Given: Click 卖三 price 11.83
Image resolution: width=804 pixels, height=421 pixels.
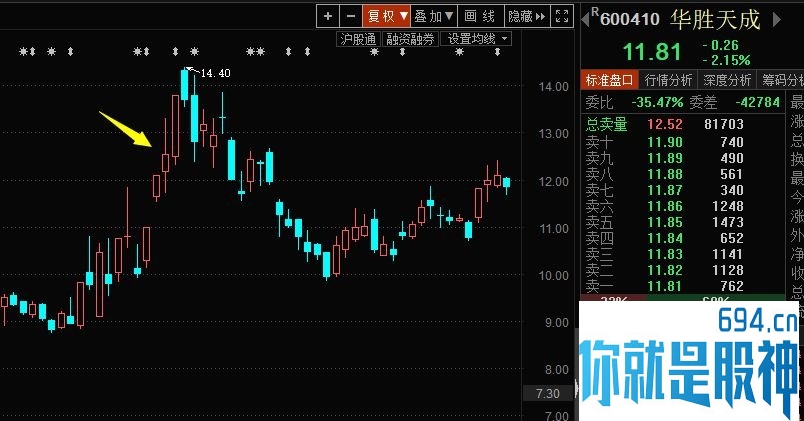Looking at the screenshot, I should click(x=665, y=254).
